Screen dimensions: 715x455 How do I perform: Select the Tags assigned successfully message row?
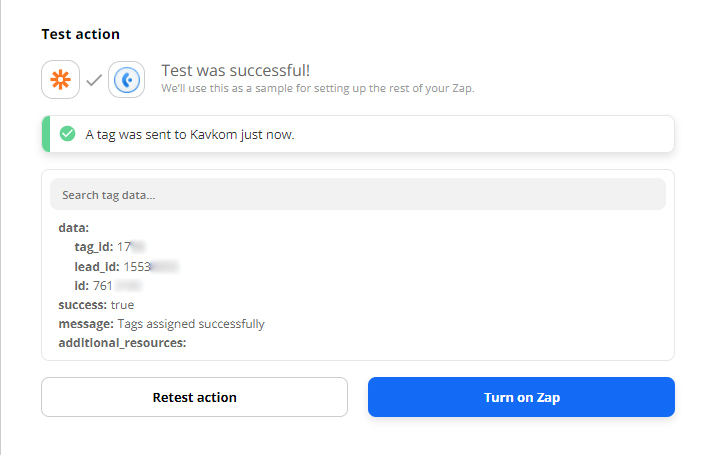point(161,324)
